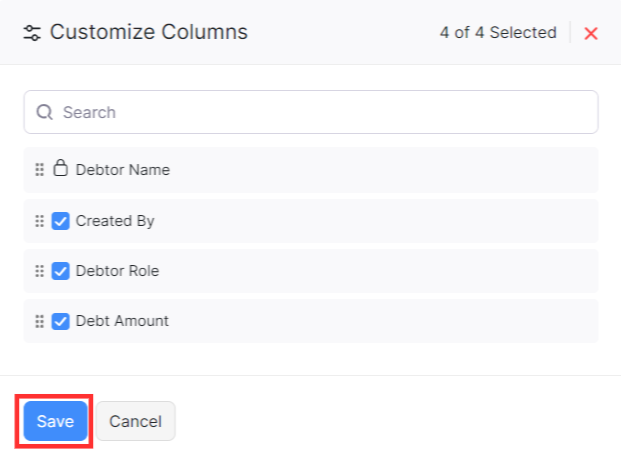Click the Customize Columns title text
621x459 pixels.
149,32
